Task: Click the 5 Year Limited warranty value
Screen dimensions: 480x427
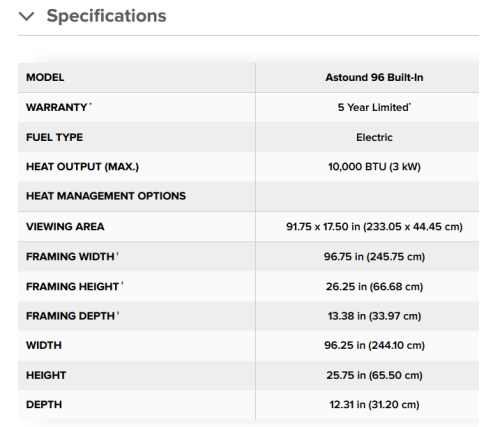Action: pyautogui.click(x=374, y=107)
